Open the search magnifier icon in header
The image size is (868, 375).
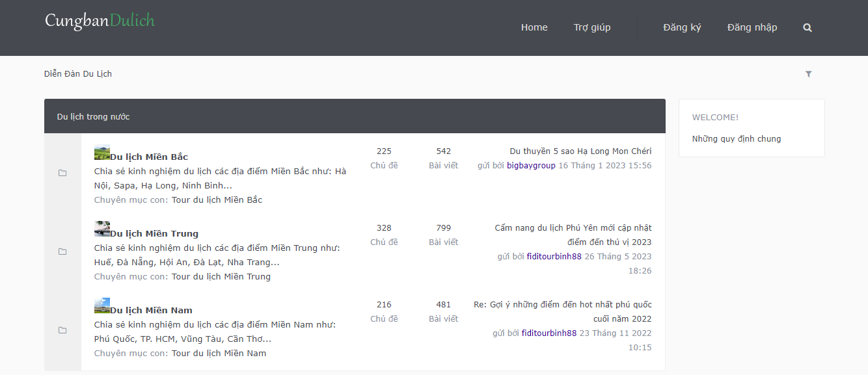click(x=807, y=28)
